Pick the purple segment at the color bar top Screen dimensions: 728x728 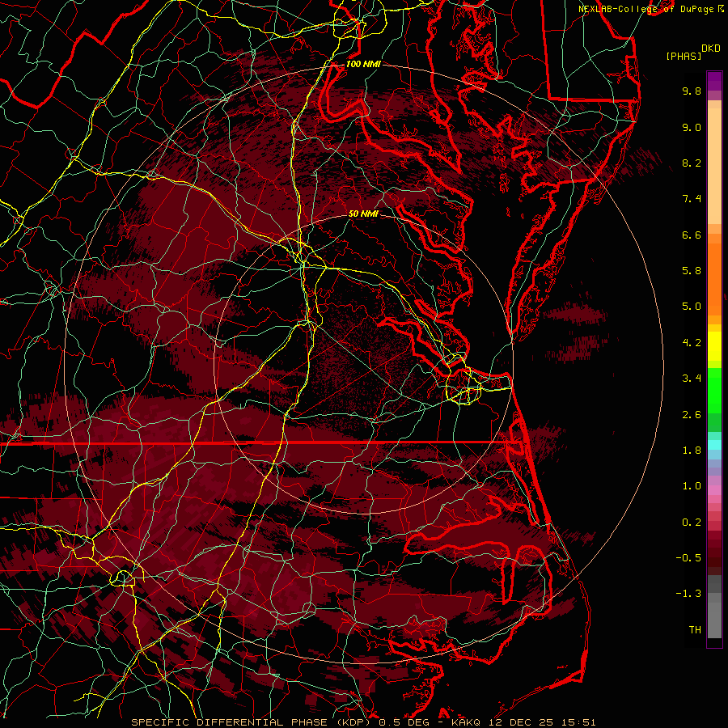714,81
